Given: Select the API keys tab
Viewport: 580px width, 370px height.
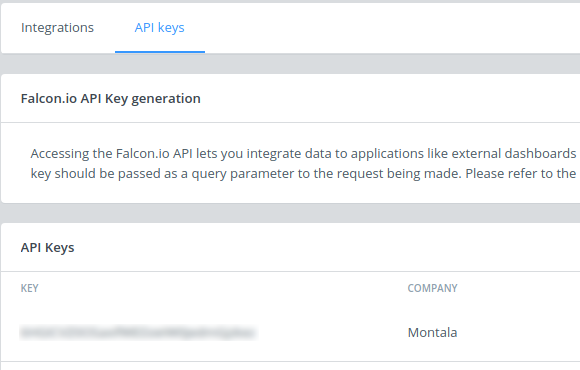Looking at the screenshot, I should pyautogui.click(x=159, y=28).
